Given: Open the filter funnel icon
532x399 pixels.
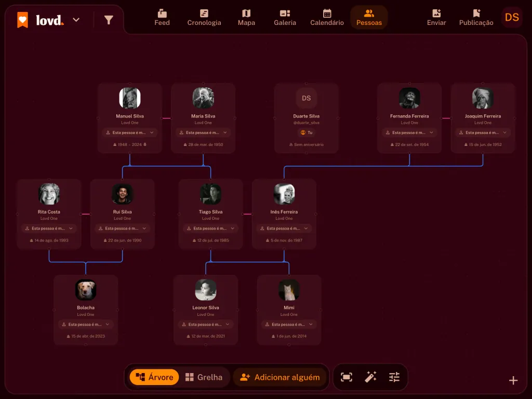Looking at the screenshot, I should point(109,20).
